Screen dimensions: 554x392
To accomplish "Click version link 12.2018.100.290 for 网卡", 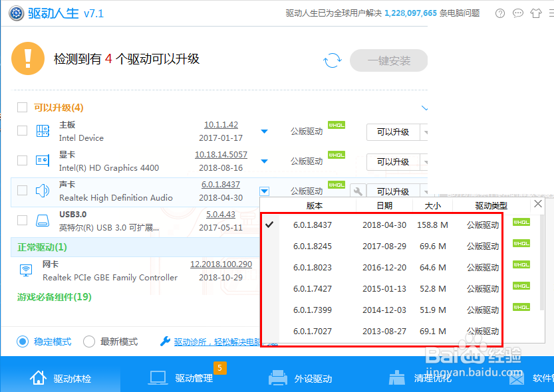I will tap(221, 264).
